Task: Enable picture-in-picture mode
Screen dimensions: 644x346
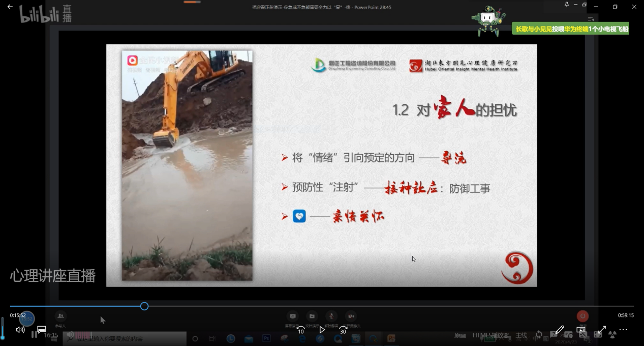Action: coord(581,330)
